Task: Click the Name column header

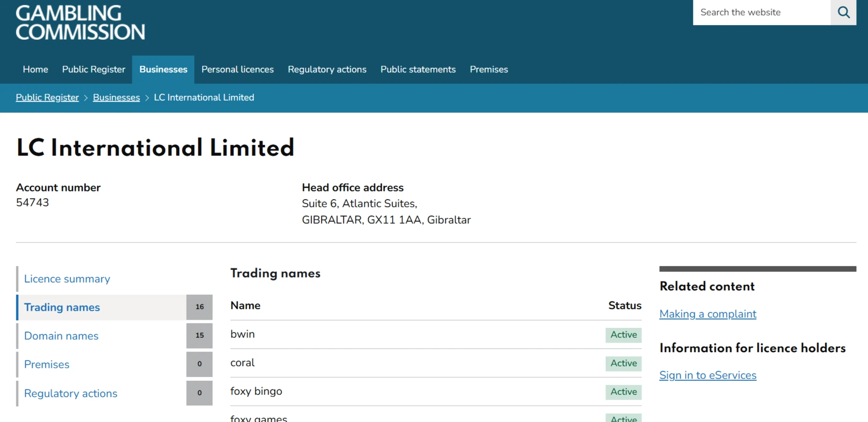Action: coord(245,306)
